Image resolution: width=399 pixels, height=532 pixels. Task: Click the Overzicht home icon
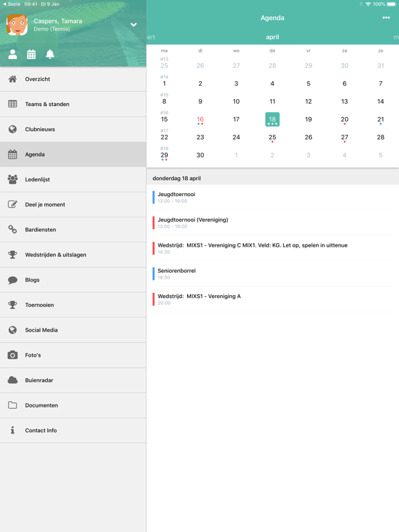tap(12, 79)
